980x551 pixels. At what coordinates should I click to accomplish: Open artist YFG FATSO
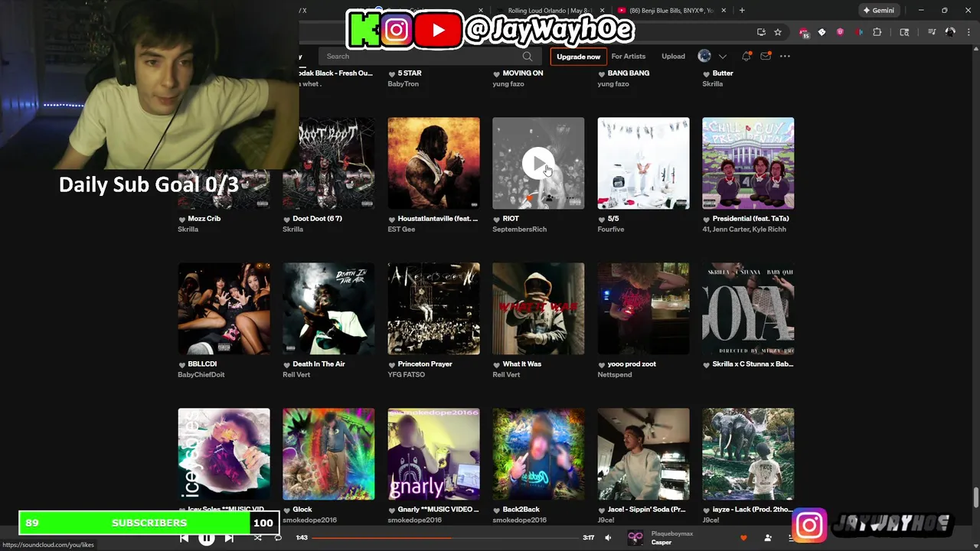tap(407, 374)
